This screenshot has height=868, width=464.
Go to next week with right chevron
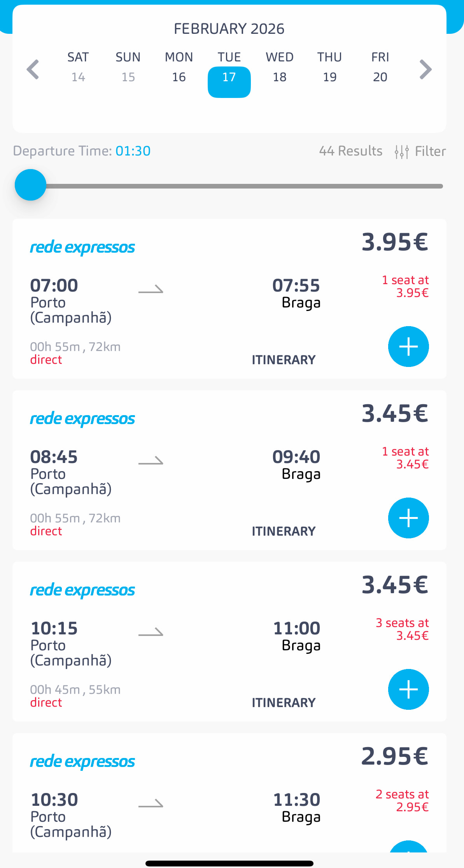point(425,70)
